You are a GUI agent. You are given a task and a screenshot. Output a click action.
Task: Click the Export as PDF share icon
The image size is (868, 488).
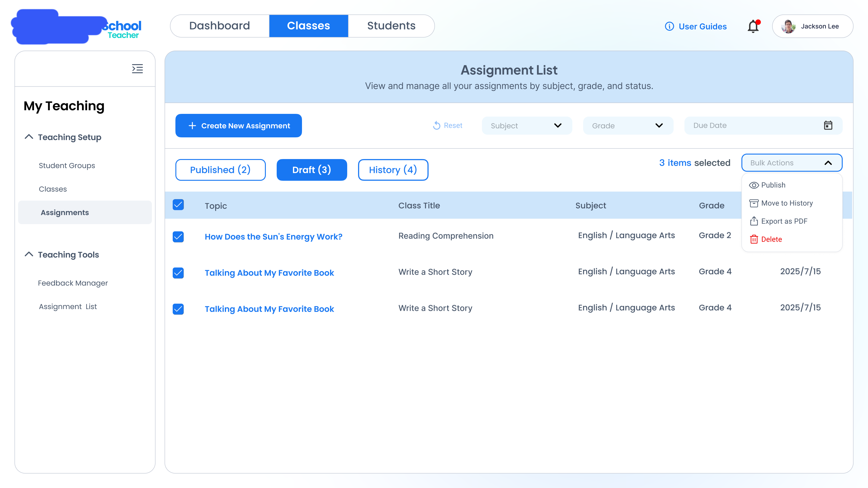753,221
